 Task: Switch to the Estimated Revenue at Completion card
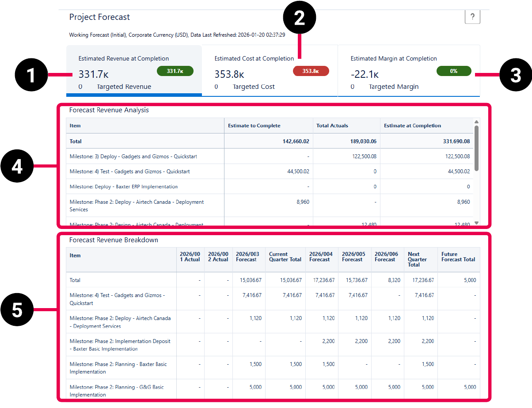pyautogui.click(x=133, y=71)
